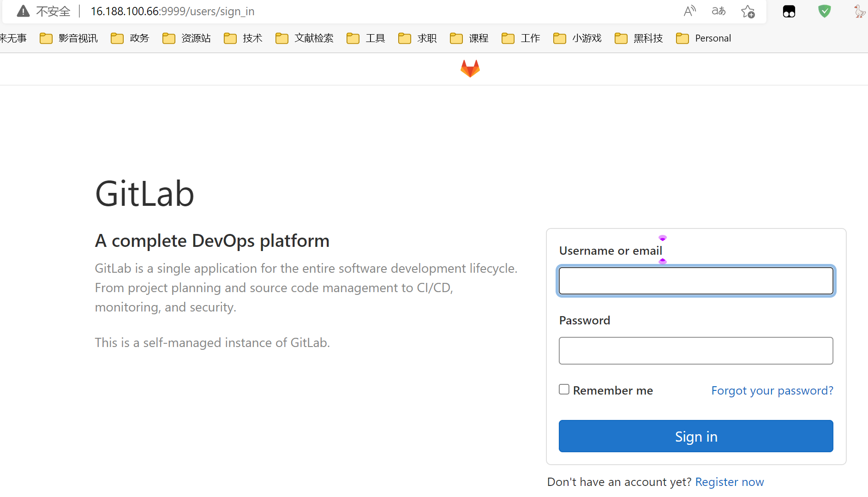Open the 黑科技 bookmark folder
The image size is (868, 497).
[x=639, y=38]
